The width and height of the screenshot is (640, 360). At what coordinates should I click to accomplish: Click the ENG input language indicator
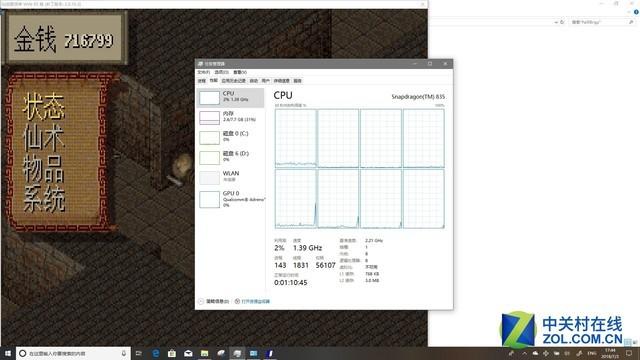(591, 353)
